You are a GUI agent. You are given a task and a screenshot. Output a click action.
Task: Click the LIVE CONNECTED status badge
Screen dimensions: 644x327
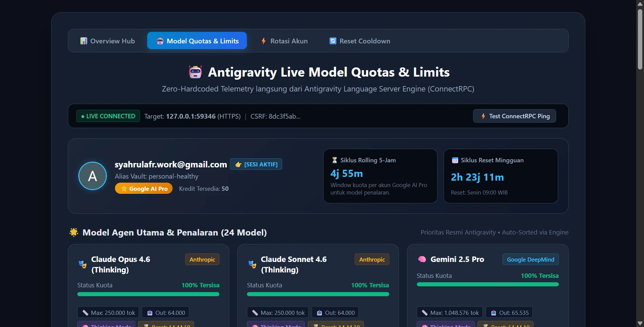tap(108, 116)
